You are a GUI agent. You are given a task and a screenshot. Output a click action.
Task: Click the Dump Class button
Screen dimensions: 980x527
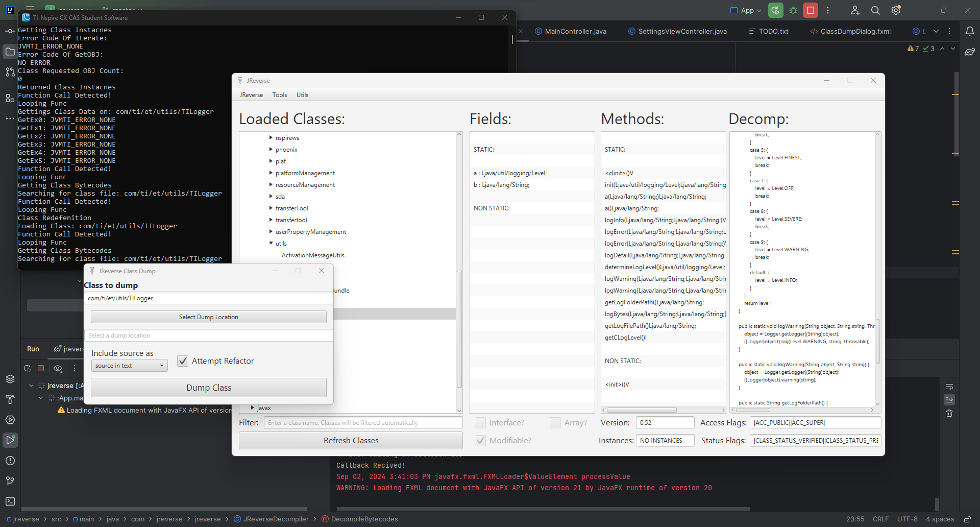coord(209,388)
